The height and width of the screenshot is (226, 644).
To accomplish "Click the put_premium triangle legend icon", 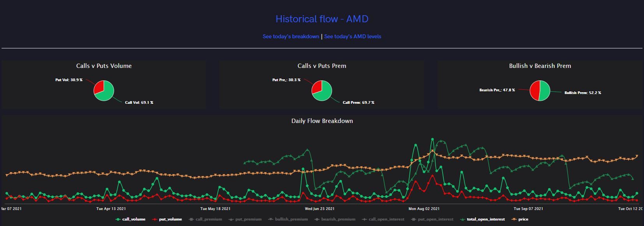I will tap(231, 219).
